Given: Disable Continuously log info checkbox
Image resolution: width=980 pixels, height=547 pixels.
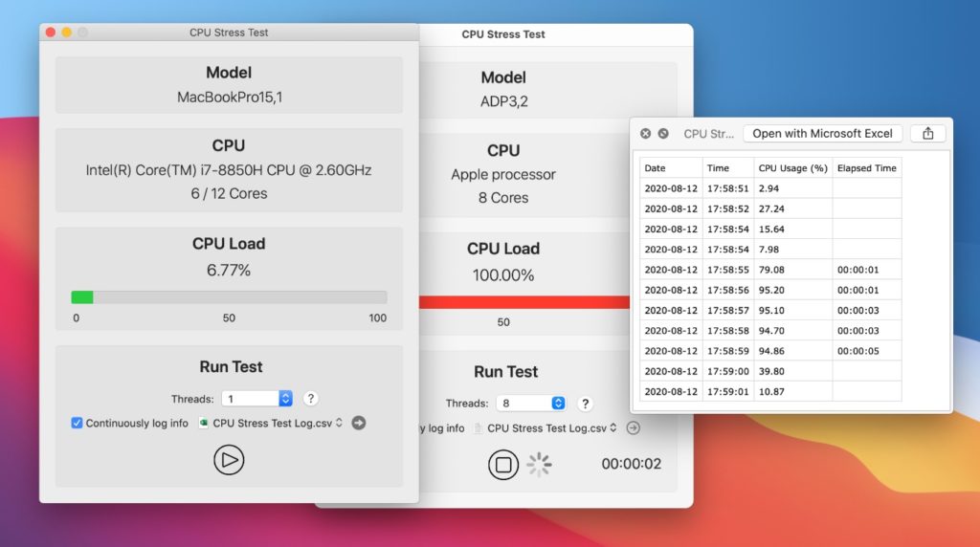Looking at the screenshot, I should click(77, 423).
